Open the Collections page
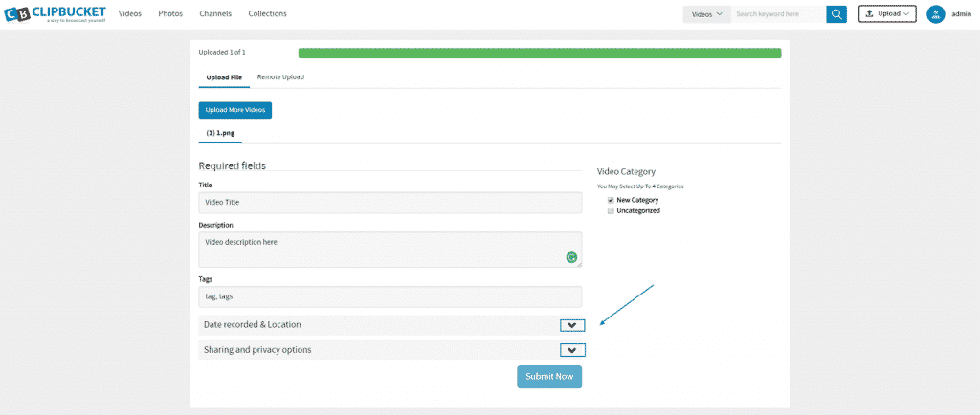The image size is (980, 415). click(267, 14)
